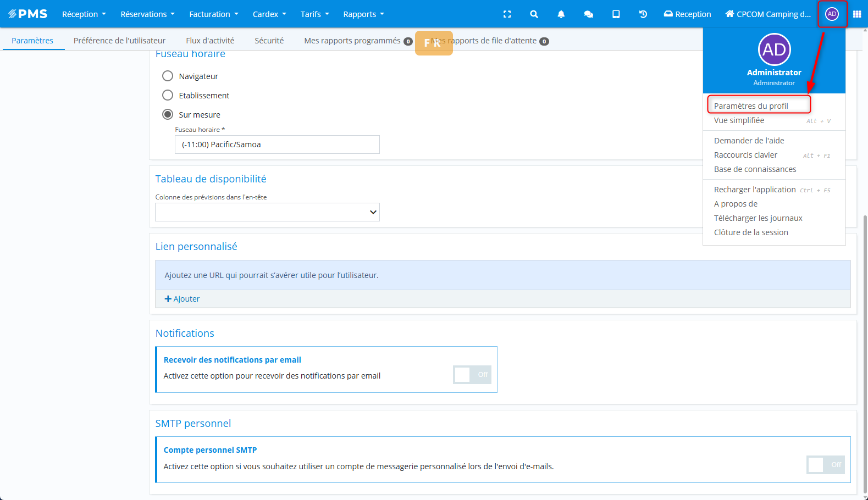
Task: Click Clôture de la session
Action: point(751,232)
